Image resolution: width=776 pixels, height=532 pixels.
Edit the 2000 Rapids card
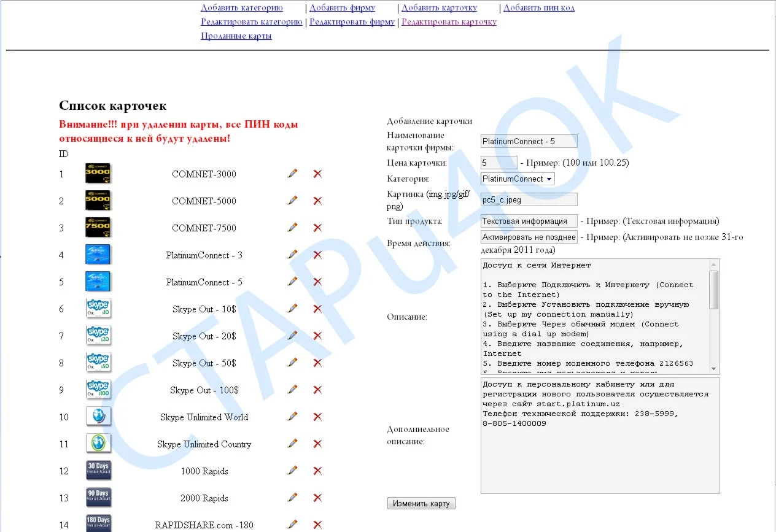(292, 498)
